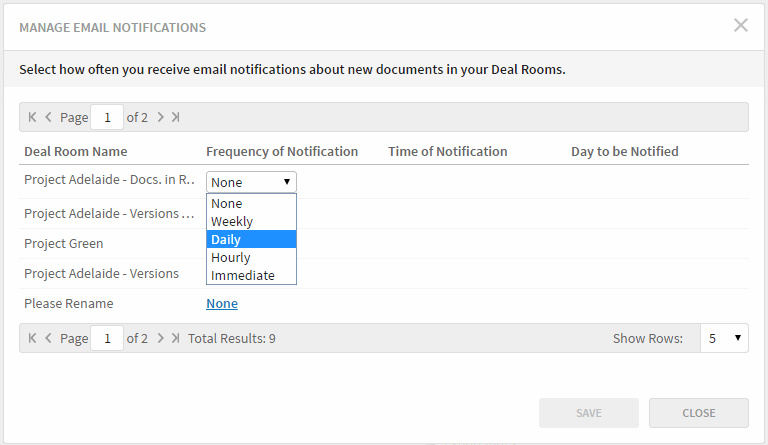Click the CLOSE button
Viewport: 768px width, 445px height.
(x=698, y=413)
